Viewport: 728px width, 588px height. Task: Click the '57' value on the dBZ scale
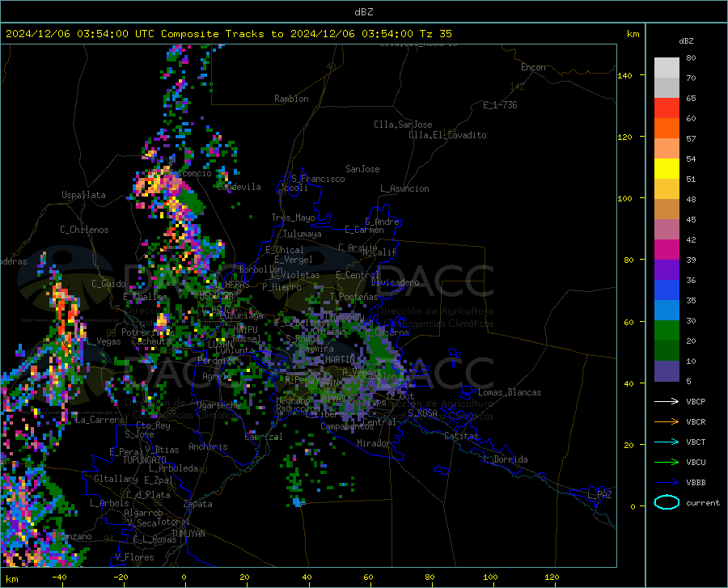pyautogui.click(x=691, y=139)
